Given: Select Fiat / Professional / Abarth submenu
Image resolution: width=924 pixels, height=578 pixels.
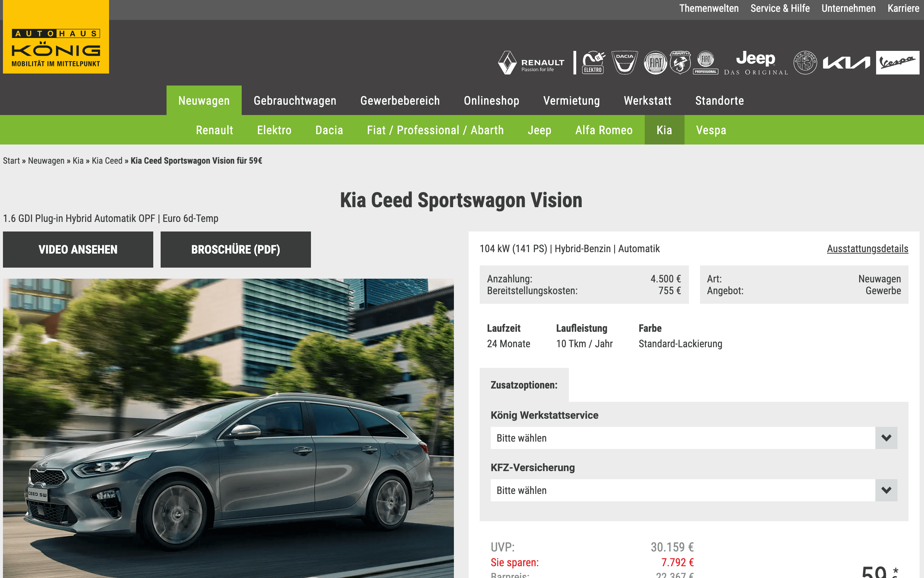Looking at the screenshot, I should point(435,130).
